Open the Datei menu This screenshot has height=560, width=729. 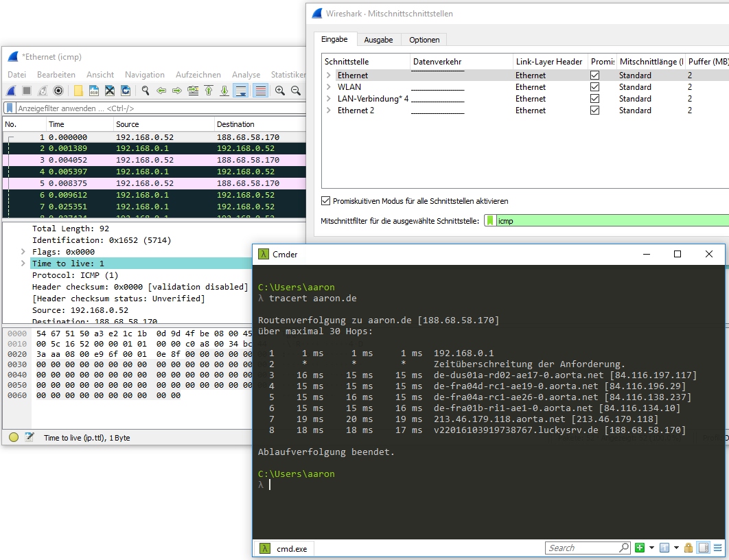pyautogui.click(x=16, y=75)
